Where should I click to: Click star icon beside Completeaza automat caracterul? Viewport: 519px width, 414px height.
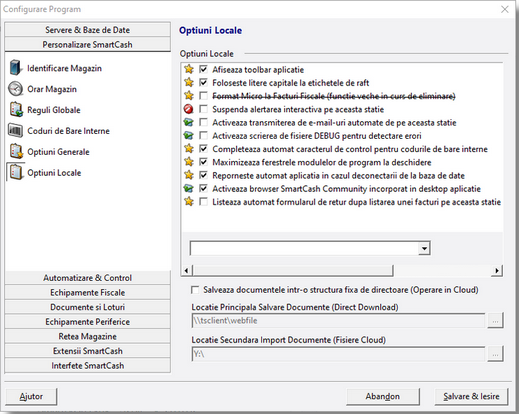coord(189,149)
